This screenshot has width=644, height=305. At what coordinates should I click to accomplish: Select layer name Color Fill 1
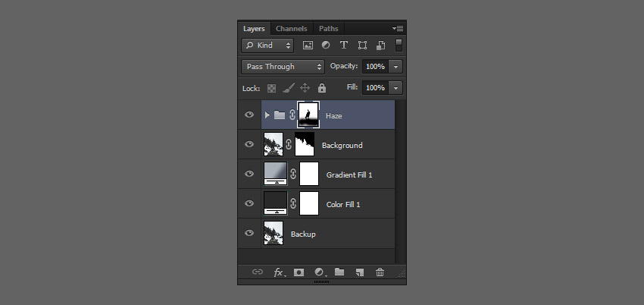tap(343, 205)
